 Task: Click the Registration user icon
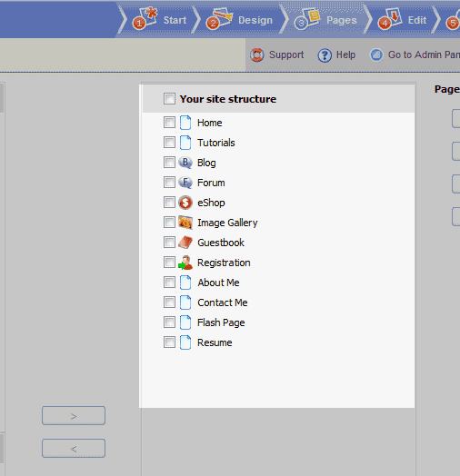click(x=185, y=263)
